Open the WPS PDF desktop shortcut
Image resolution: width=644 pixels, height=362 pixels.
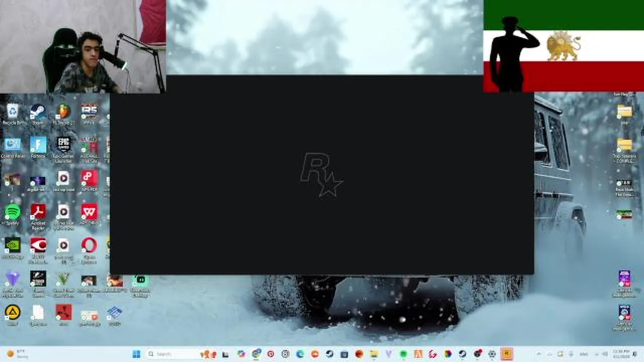tap(89, 181)
